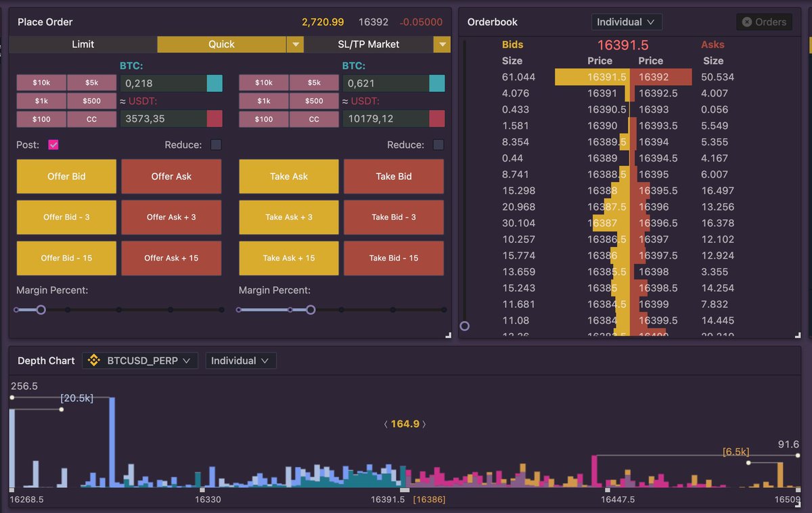812x513 pixels.
Task: Click the Take Bid - 15 button
Action: [x=394, y=258]
